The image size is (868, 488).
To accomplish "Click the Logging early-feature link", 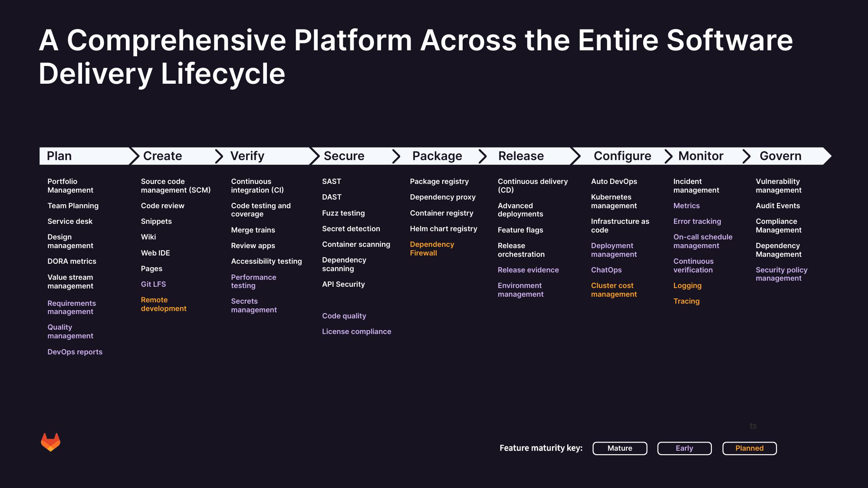I will click(x=687, y=285).
